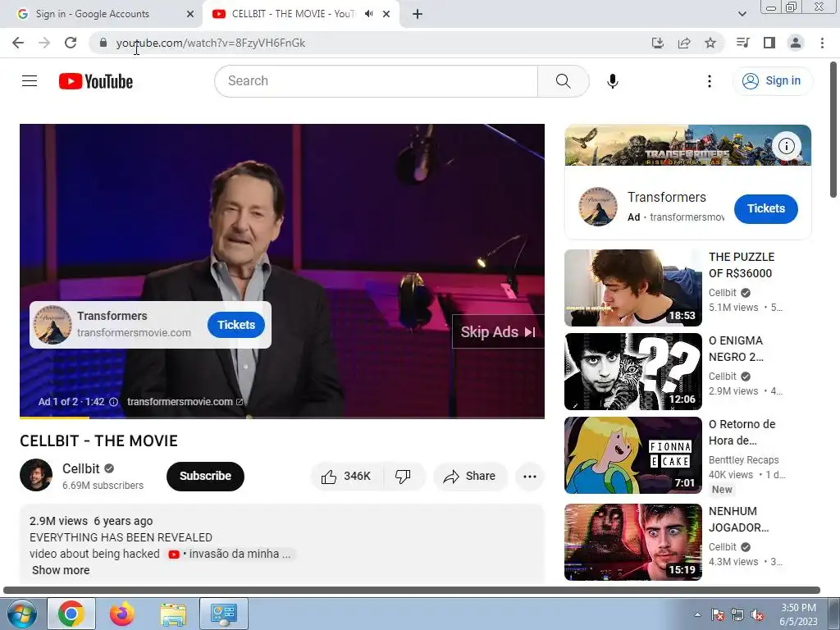The image size is (840, 630).
Task: Click the page vertical scrollbar
Action: click(x=834, y=130)
